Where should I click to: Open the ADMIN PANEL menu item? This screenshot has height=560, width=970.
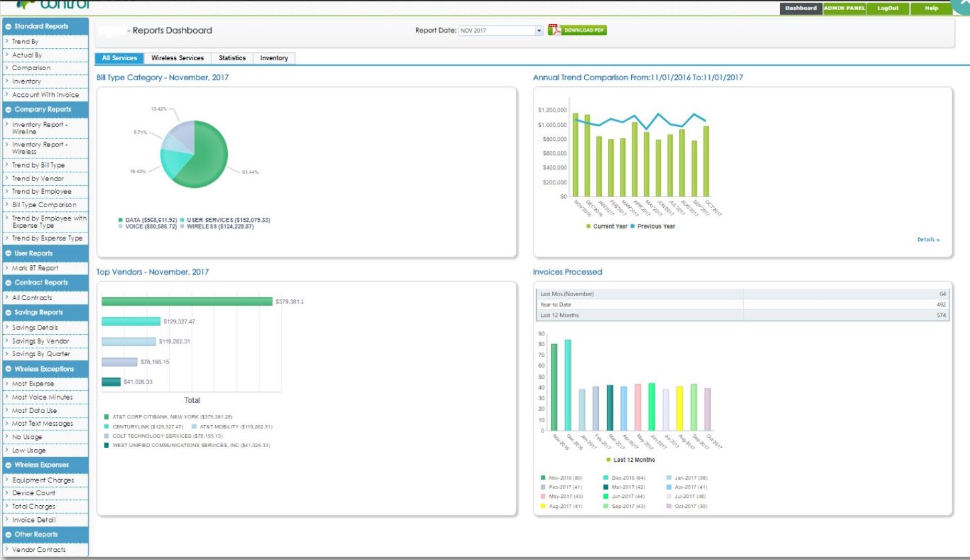844,8
